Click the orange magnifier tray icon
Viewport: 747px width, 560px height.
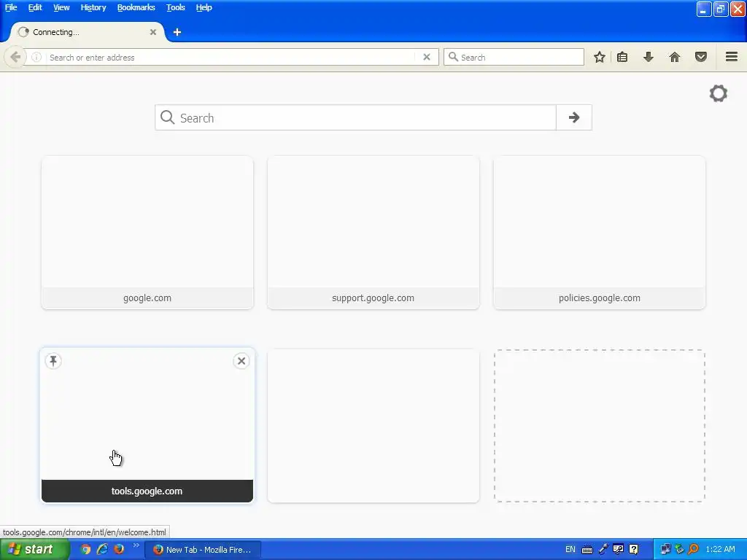pyautogui.click(x=694, y=550)
